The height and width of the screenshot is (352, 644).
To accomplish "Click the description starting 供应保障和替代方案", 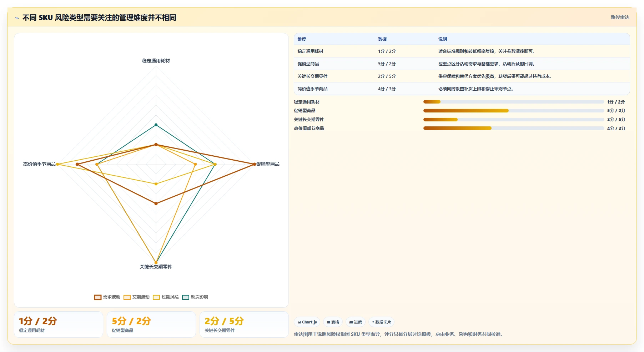I will [495, 76].
